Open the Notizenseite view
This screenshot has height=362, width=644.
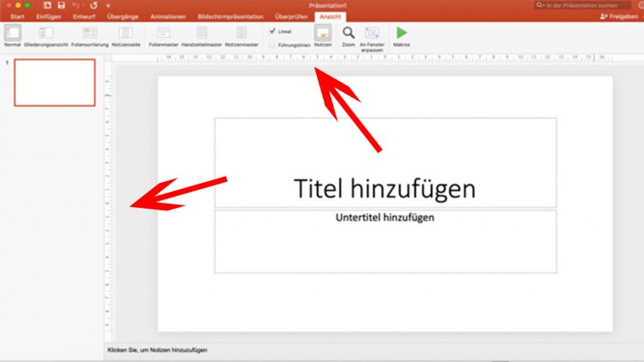click(x=126, y=34)
